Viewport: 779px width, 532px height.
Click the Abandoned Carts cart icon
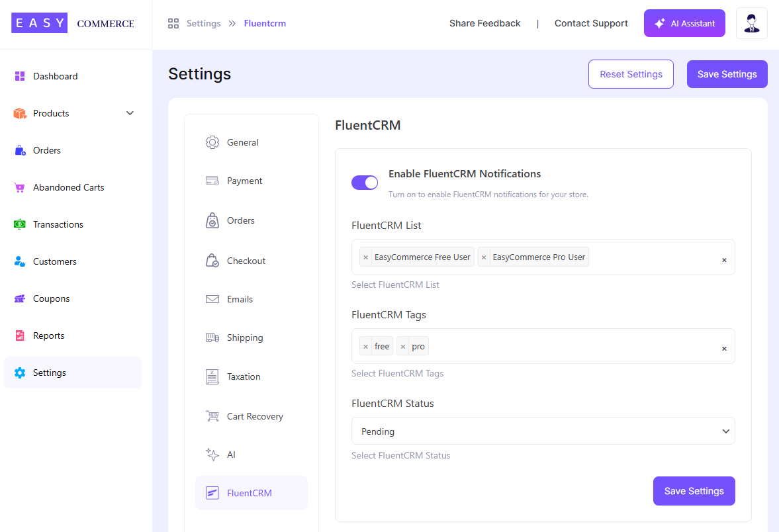20,187
